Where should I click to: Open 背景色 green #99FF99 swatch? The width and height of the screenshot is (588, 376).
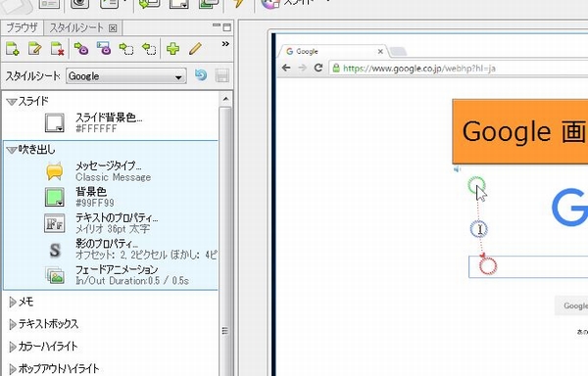pos(55,198)
